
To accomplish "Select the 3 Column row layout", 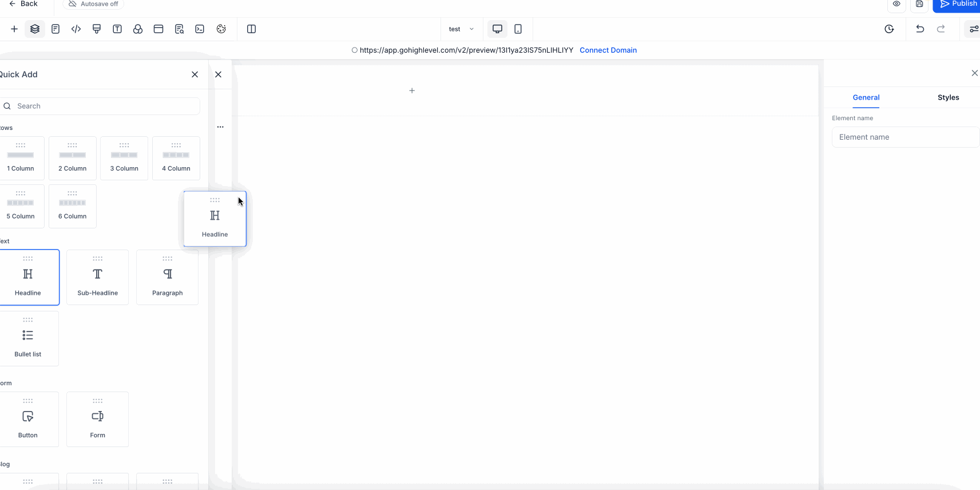I will pos(124,158).
